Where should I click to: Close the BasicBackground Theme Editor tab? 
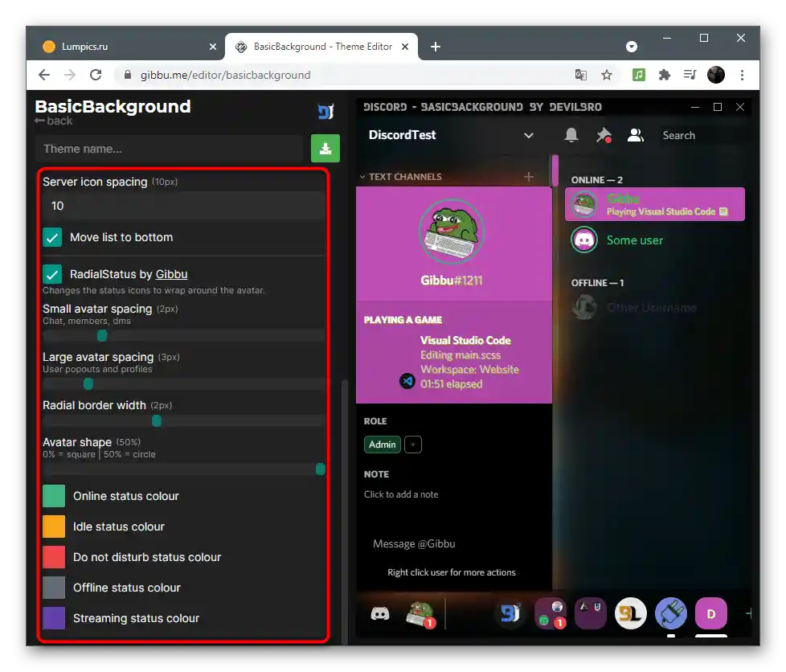point(405,47)
